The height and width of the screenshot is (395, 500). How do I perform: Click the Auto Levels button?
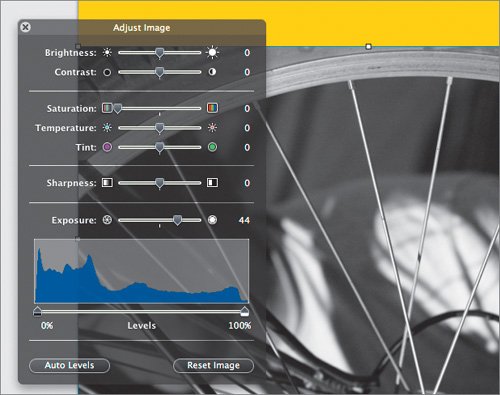point(69,365)
